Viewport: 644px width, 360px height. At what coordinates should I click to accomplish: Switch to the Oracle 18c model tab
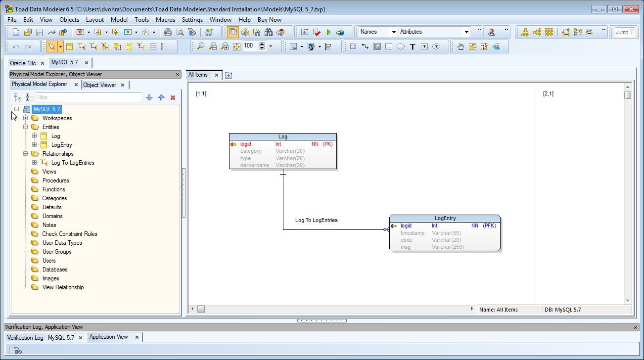(23, 63)
